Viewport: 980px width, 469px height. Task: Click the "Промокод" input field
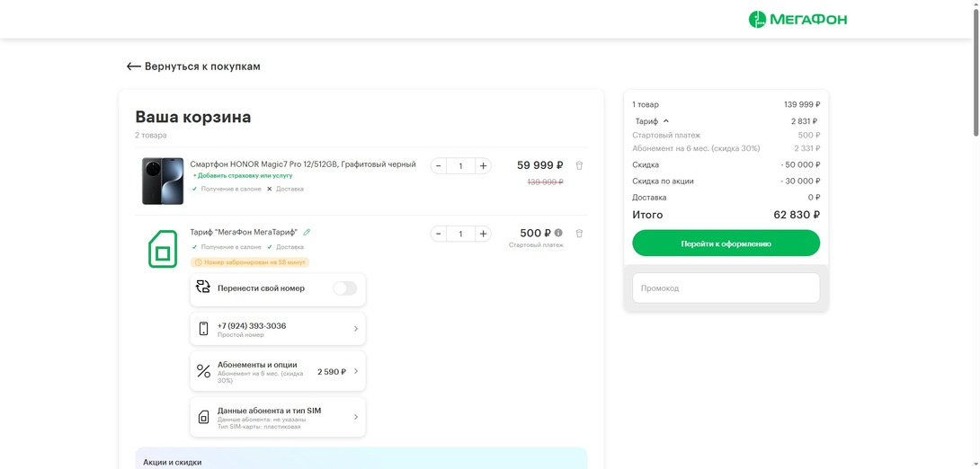pyautogui.click(x=726, y=288)
